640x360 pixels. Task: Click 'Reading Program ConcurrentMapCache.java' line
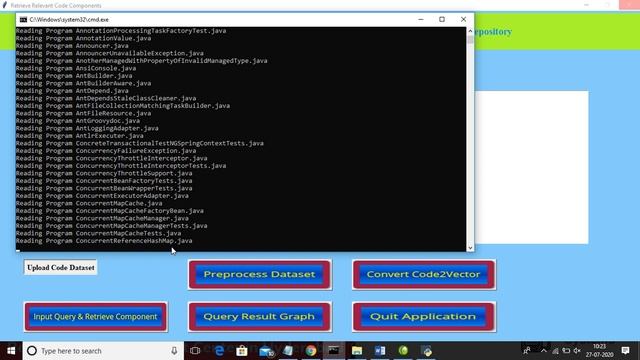point(89,203)
